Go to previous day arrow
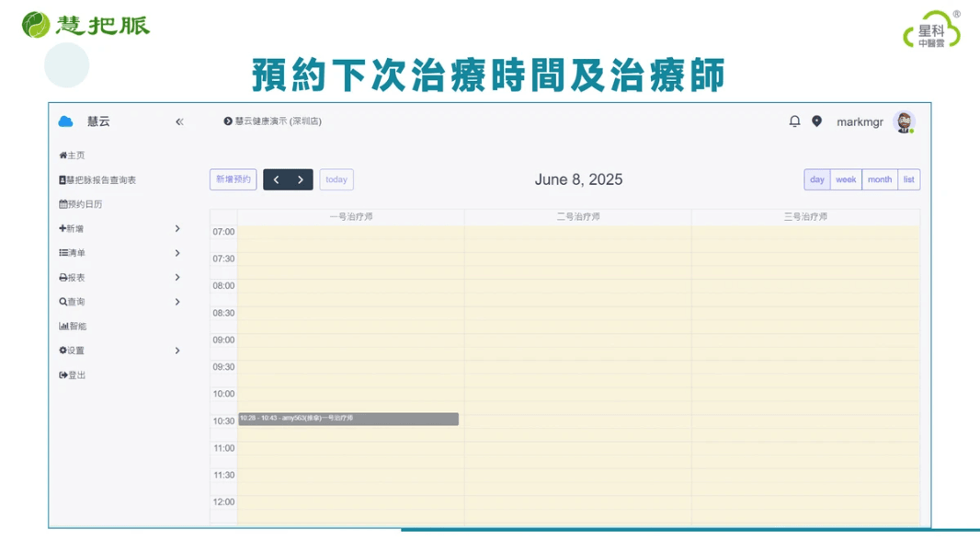The width and height of the screenshot is (980, 552). pos(276,179)
